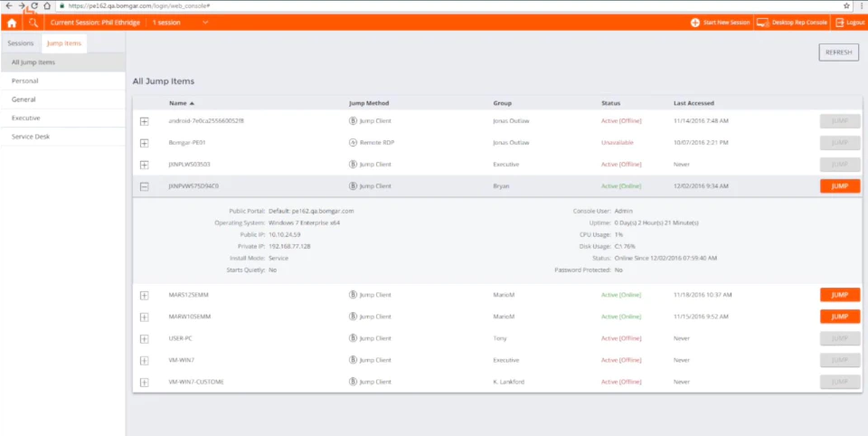Bookmark page with the star icon
868x436 pixels.
(x=846, y=5)
